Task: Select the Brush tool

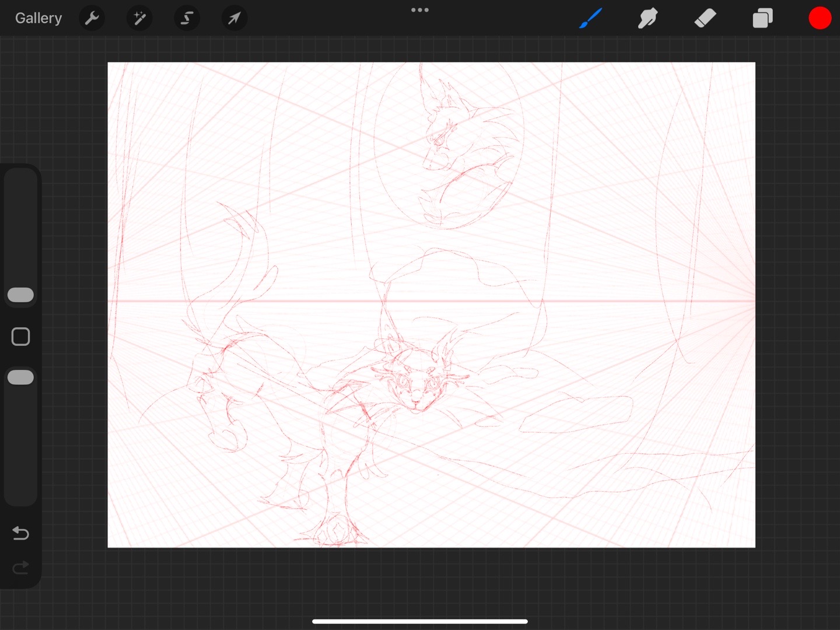Action: [590, 18]
